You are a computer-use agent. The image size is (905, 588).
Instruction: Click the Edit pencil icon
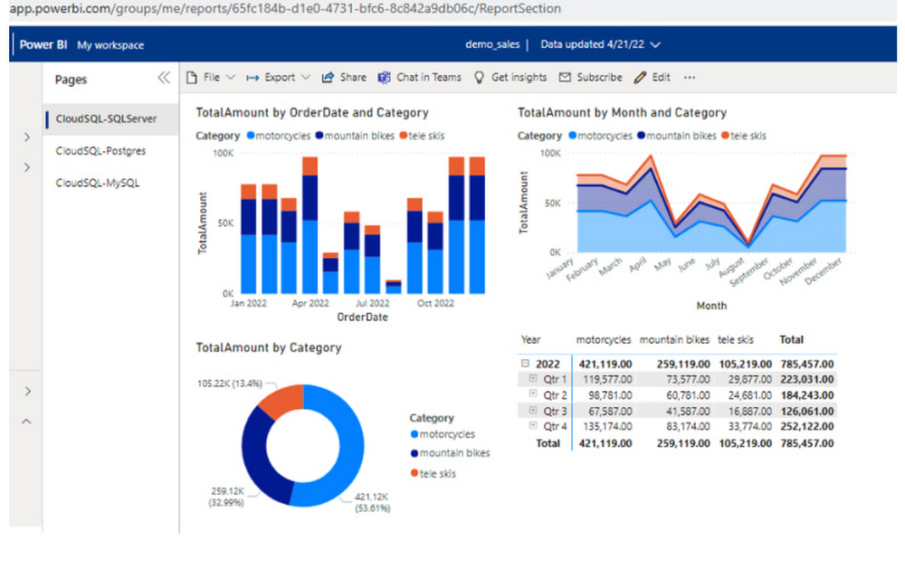(x=640, y=78)
